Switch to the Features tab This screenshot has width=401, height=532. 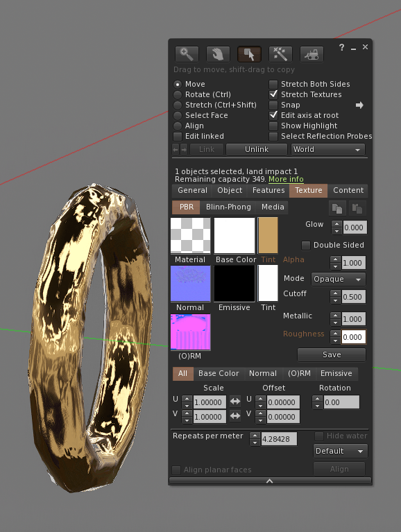268,190
